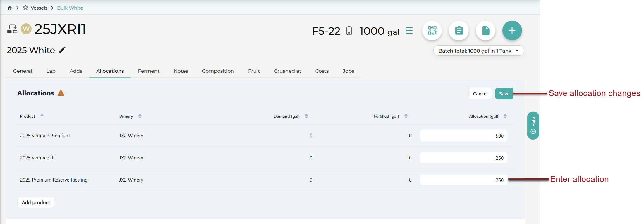The width and height of the screenshot is (644, 224).
Task: Click allocation field for Premium Reserve Riesling
Action: (x=464, y=180)
